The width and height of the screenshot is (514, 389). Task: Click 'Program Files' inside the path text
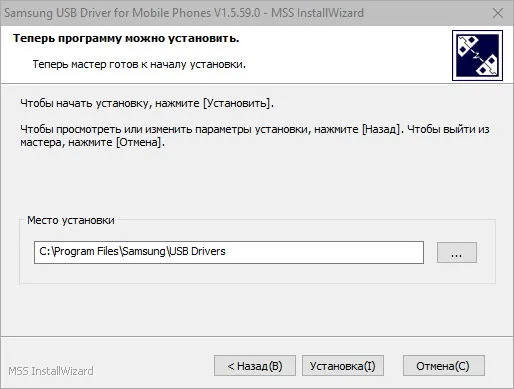click(x=86, y=251)
